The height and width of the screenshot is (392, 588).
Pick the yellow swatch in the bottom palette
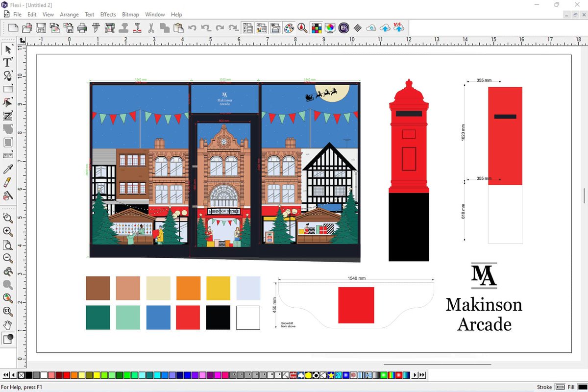97,375
